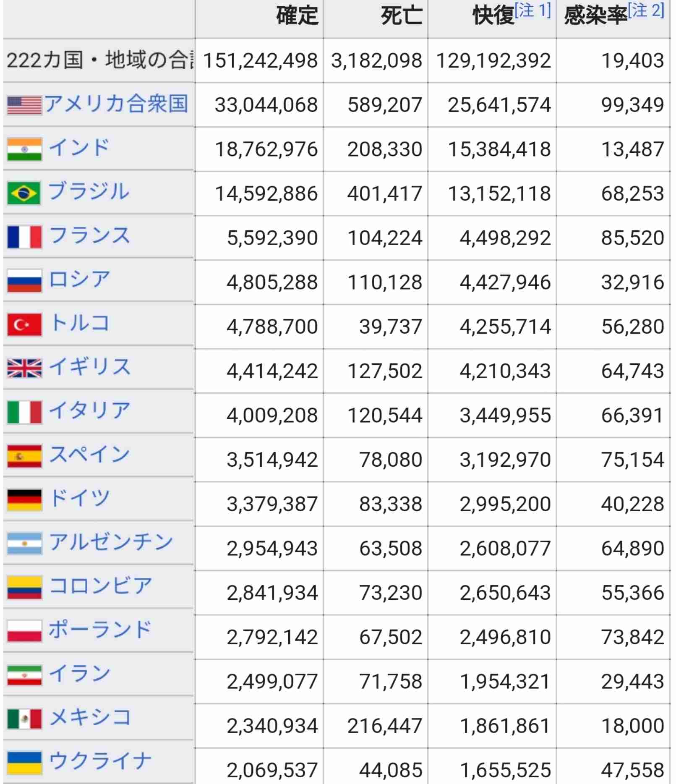Open the ポーランド link
The image size is (676, 784).
100,630
